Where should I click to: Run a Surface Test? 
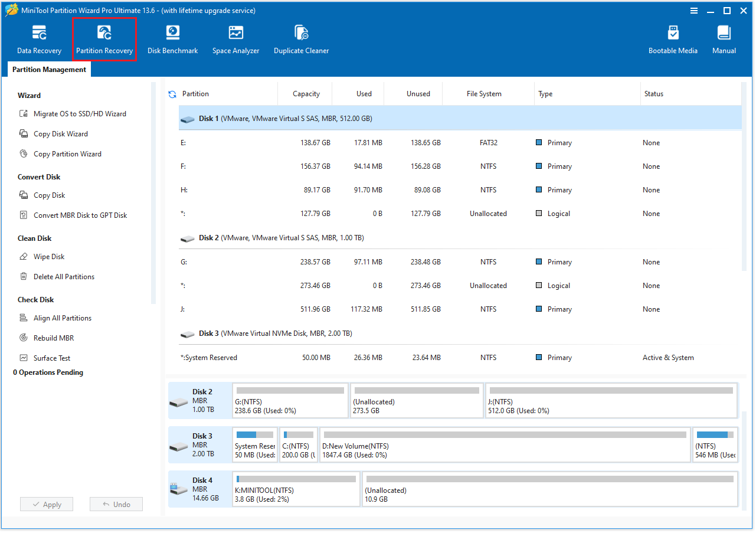tap(52, 358)
